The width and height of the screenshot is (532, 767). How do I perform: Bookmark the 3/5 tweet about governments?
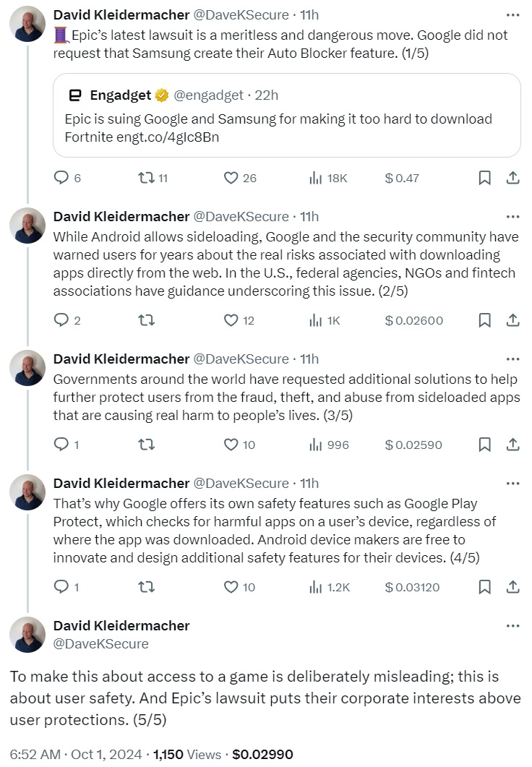click(x=485, y=445)
